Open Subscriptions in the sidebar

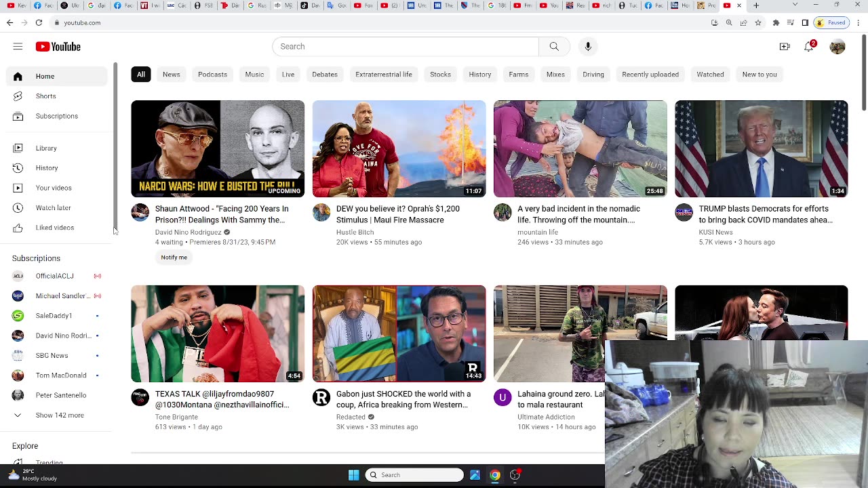(x=56, y=116)
